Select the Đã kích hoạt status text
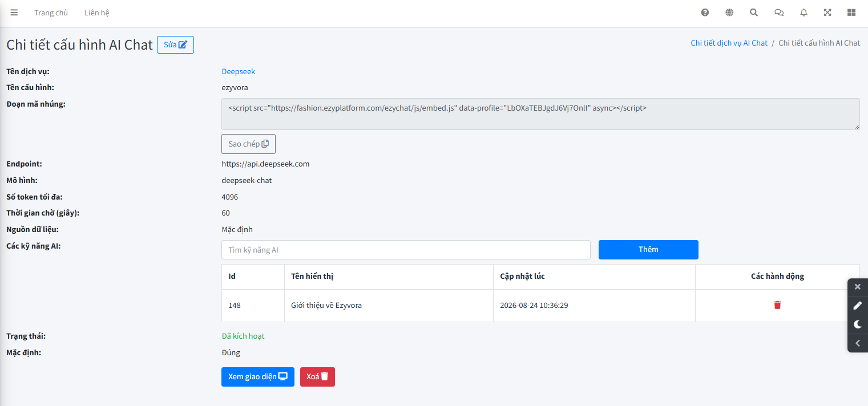 point(243,336)
